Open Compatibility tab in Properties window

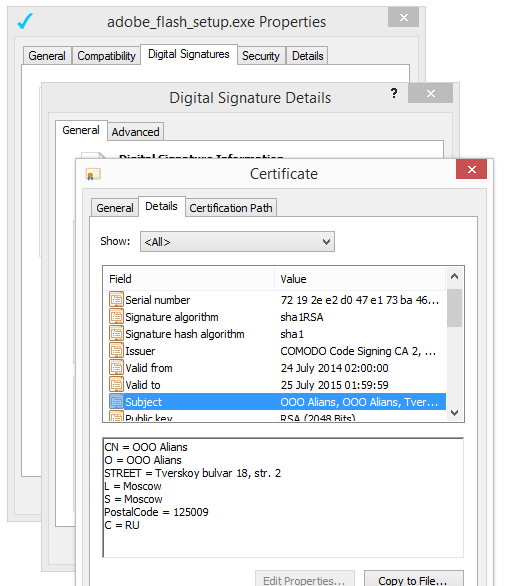click(x=106, y=56)
